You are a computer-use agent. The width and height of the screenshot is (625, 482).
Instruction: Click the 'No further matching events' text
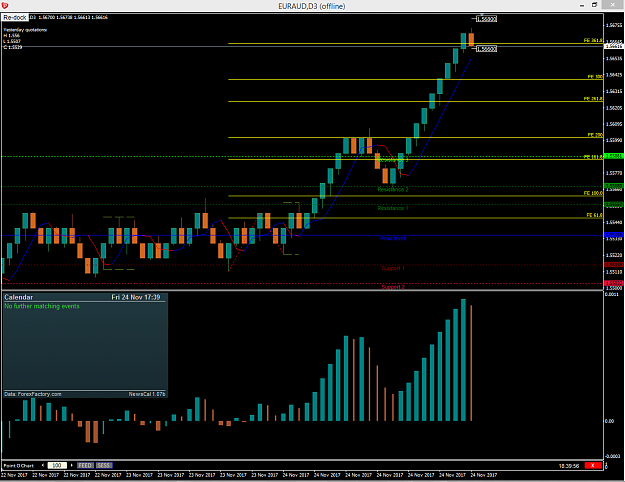tap(42, 306)
